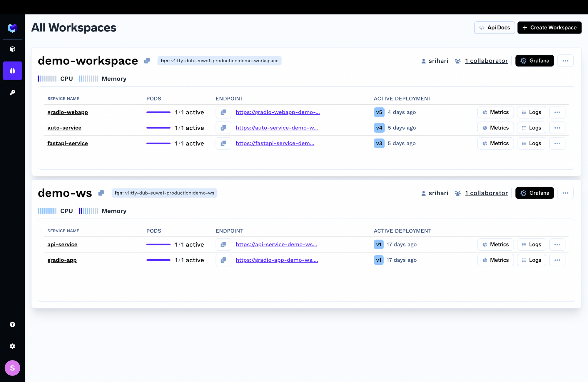Image resolution: width=588 pixels, height=382 pixels.
Task: Click the cube icon in the sidebar
Action: pos(12,49)
